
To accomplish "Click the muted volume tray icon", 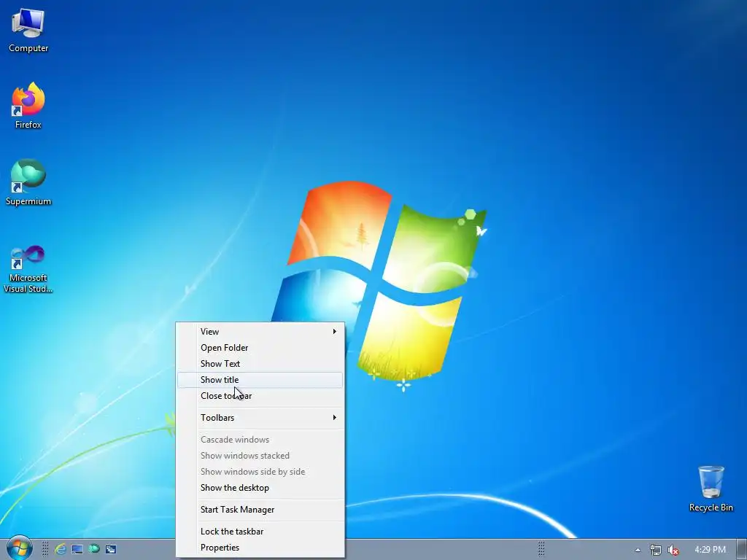I will 673,550.
